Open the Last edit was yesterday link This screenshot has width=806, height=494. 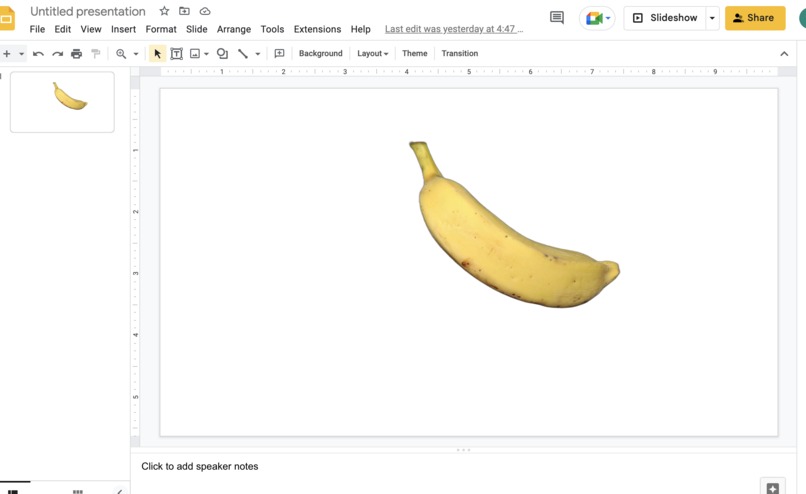click(x=454, y=29)
